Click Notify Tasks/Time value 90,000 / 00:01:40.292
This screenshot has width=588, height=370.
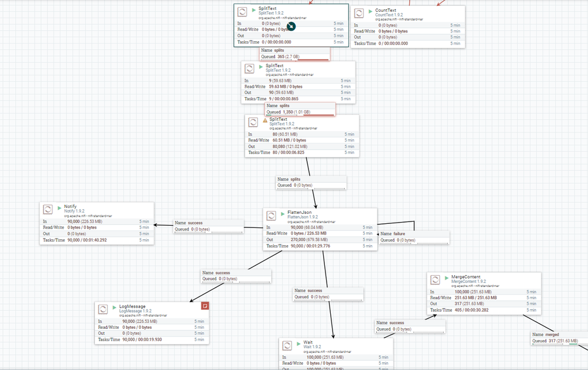point(87,240)
